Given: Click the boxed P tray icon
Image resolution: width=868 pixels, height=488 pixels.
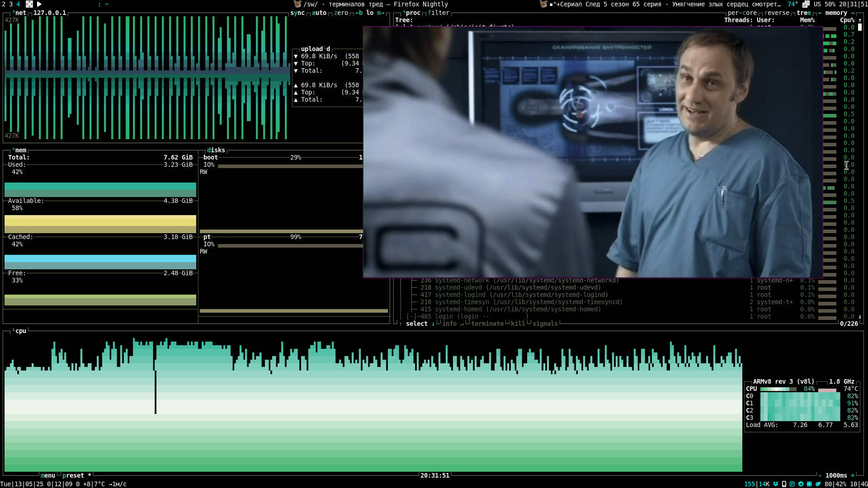Looking at the screenshot, I should tap(792, 484).
